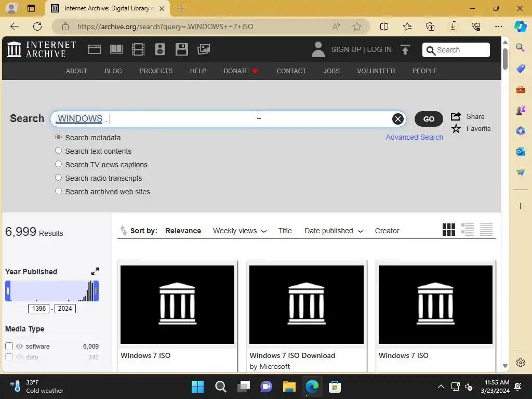Click SIGN UP link
The width and height of the screenshot is (532, 399).
346,49
